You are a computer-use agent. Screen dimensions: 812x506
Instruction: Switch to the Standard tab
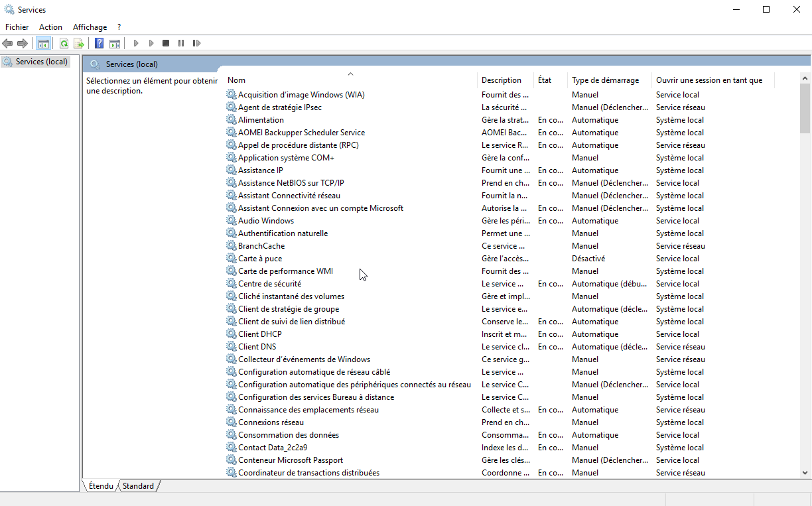pyautogui.click(x=138, y=486)
